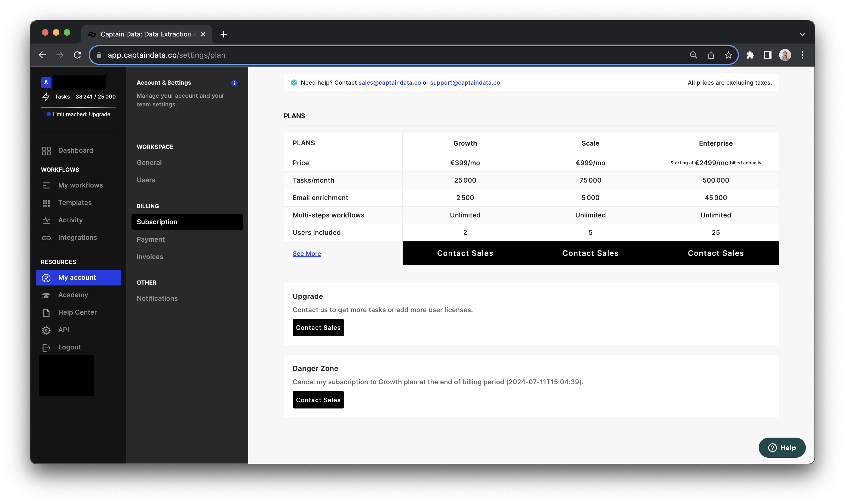Click the blue workspace 'A' avatar
Screen dimensions: 845x504
pyautogui.click(x=46, y=82)
